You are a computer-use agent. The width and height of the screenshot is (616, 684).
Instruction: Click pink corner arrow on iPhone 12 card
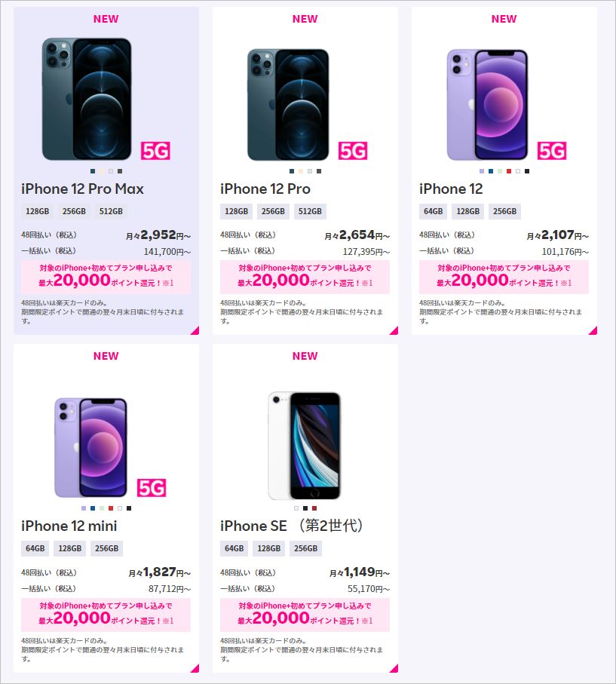click(x=593, y=330)
